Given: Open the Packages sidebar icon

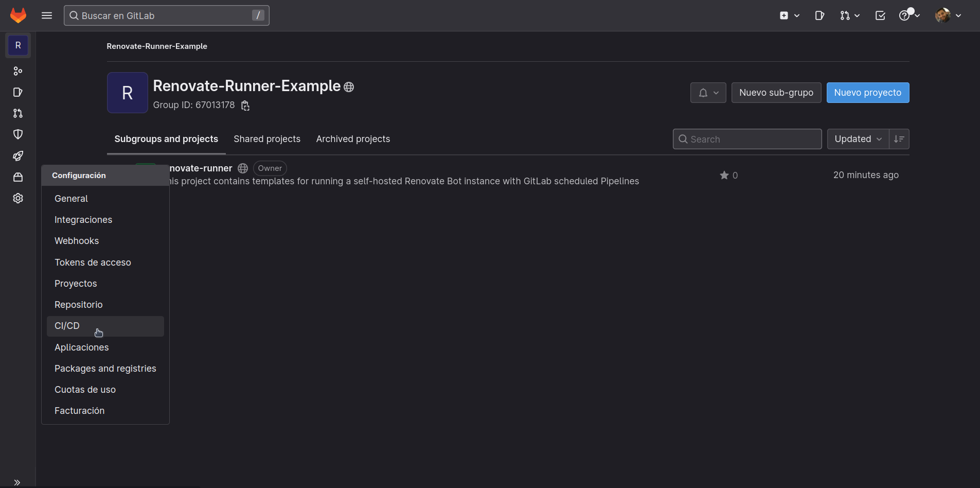Looking at the screenshot, I should [x=18, y=177].
